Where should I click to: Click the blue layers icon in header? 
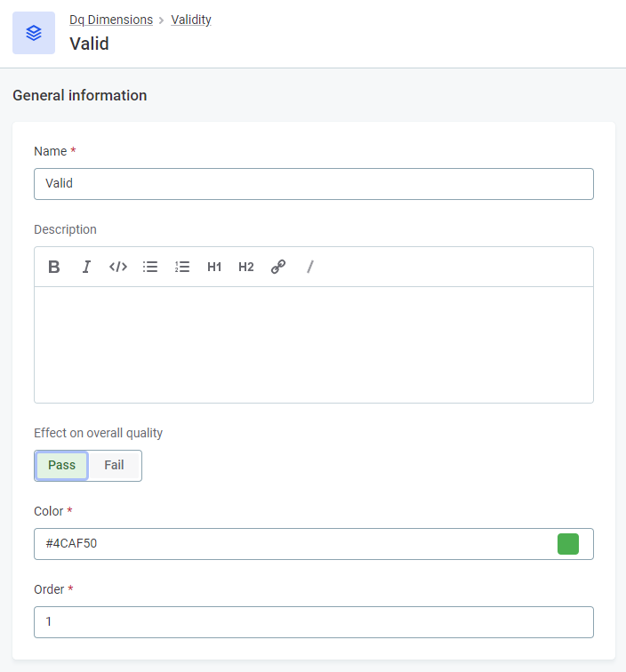pyautogui.click(x=34, y=33)
